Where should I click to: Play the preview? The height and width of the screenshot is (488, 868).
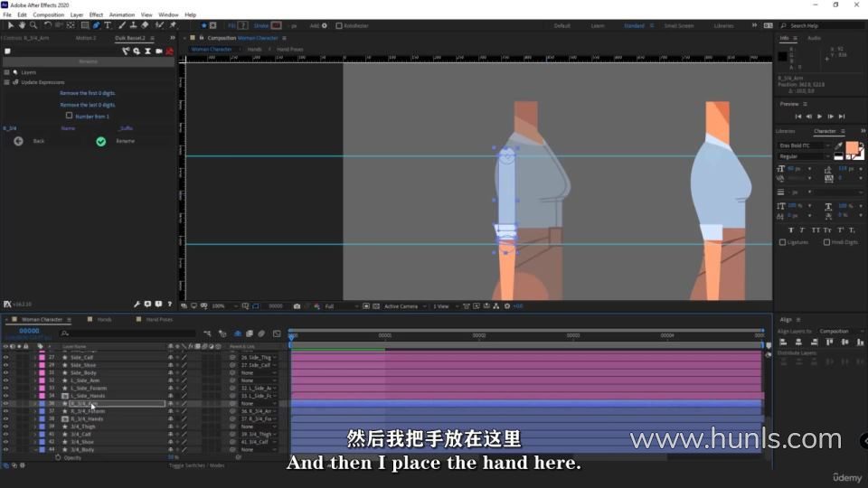tap(820, 117)
